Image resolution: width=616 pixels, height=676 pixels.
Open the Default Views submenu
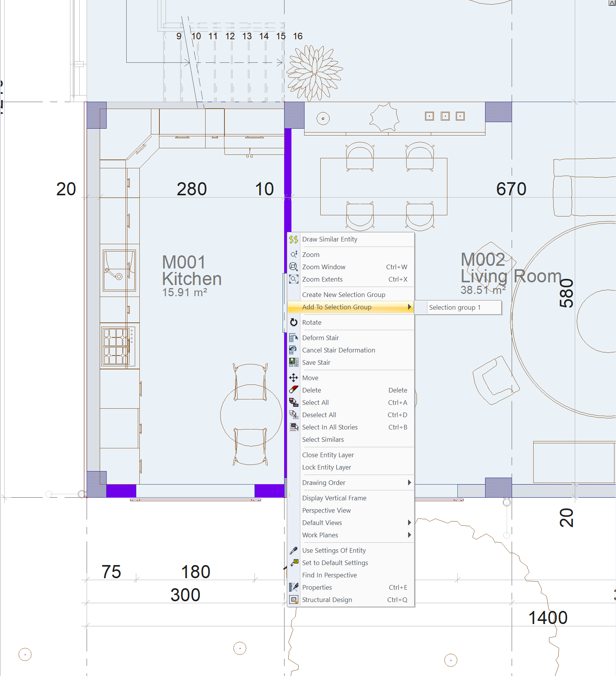click(351, 523)
